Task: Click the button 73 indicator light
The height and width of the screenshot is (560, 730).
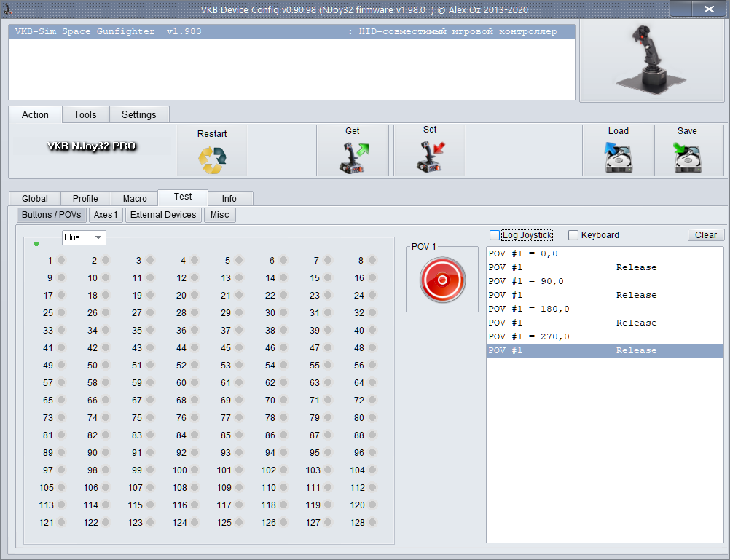Action: click(61, 417)
